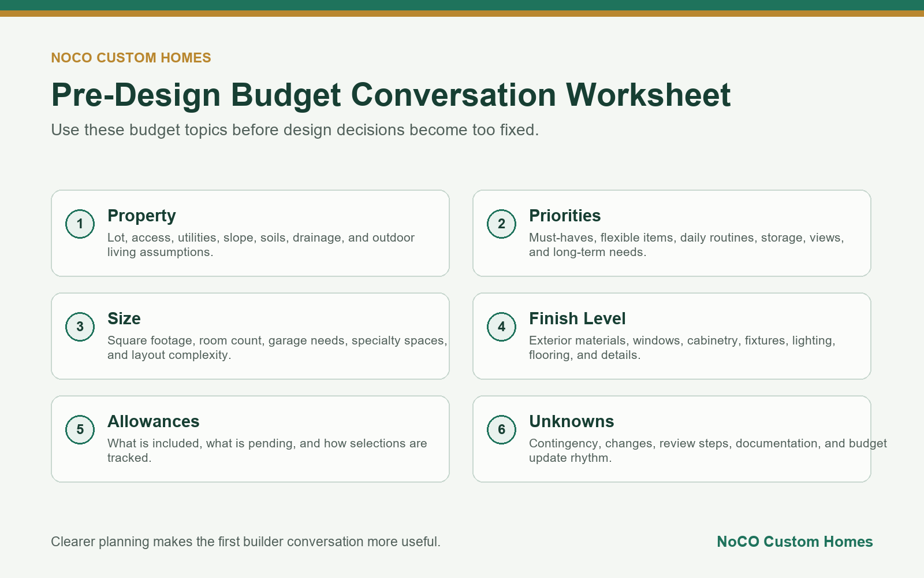Image resolution: width=924 pixels, height=578 pixels.
Task: Click the 'Must-haves, flexible items' description
Action: tap(687, 245)
